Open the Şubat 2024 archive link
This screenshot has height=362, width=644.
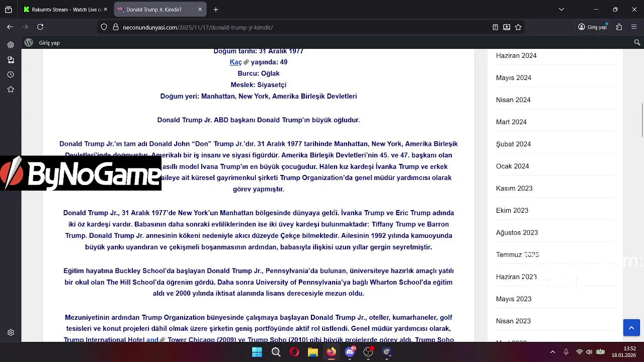pos(513,144)
